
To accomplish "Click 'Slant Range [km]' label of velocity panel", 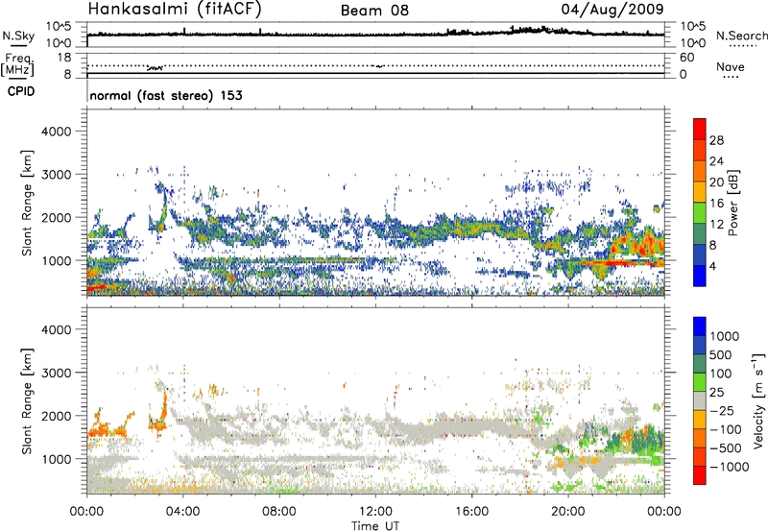I will point(27,401).
